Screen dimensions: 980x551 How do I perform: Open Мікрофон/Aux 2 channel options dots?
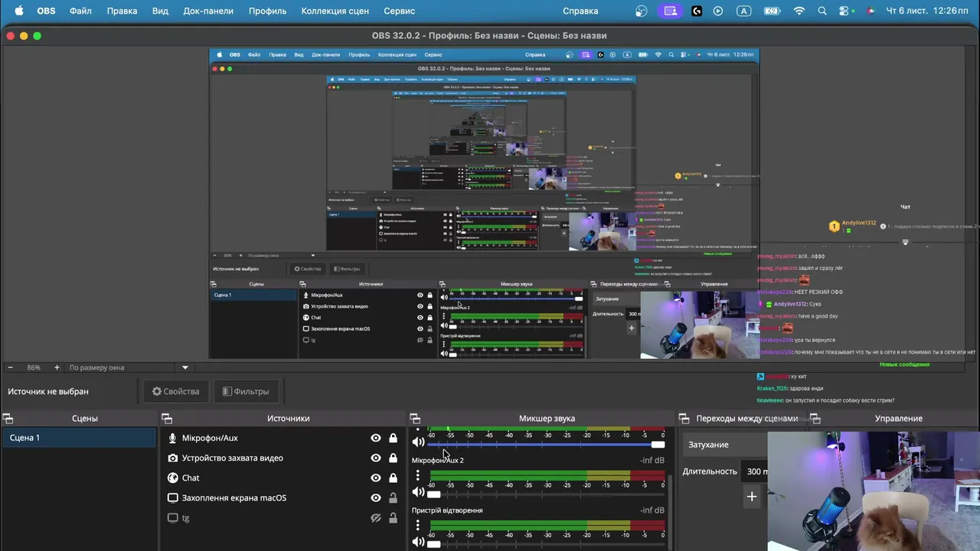pyautogui.click(x=418, y=475)
